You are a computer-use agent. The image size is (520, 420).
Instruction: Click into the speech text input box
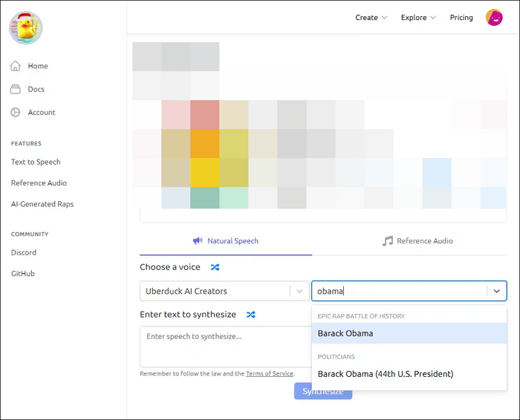coord(224,346)
